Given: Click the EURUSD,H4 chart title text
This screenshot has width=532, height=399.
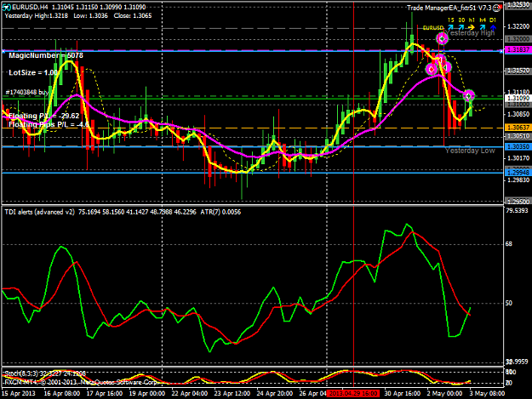Looking at the screenshot, I should point(30,7).
